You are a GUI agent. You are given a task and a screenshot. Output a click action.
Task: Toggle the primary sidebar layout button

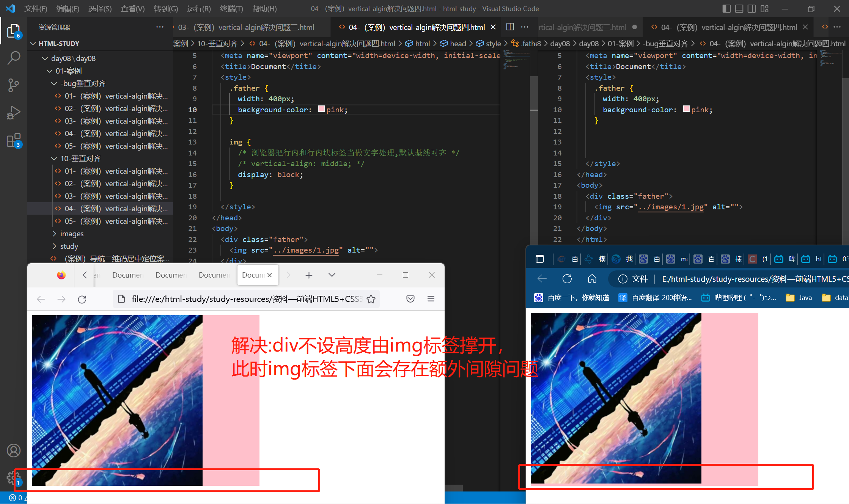[726, 9]
